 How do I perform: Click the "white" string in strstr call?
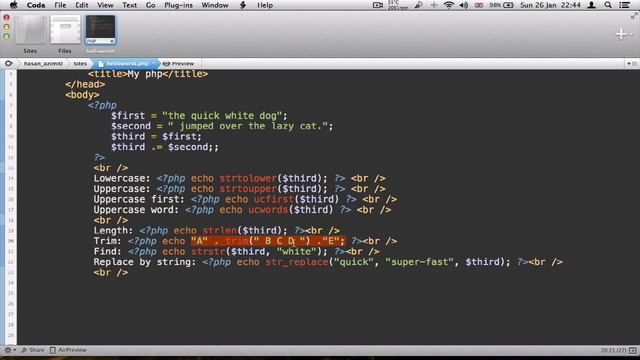[297, 251]
